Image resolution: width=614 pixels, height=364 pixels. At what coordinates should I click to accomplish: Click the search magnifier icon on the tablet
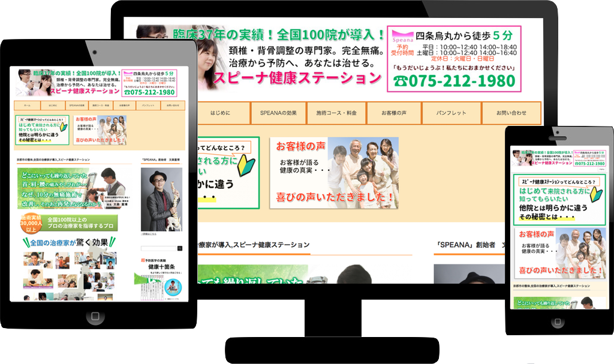click(180, 248)
